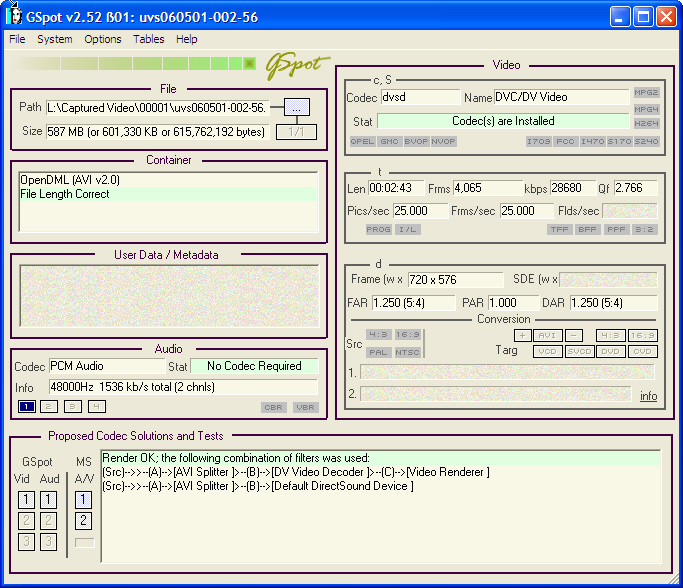Click the PPF indicator badge

616,229
